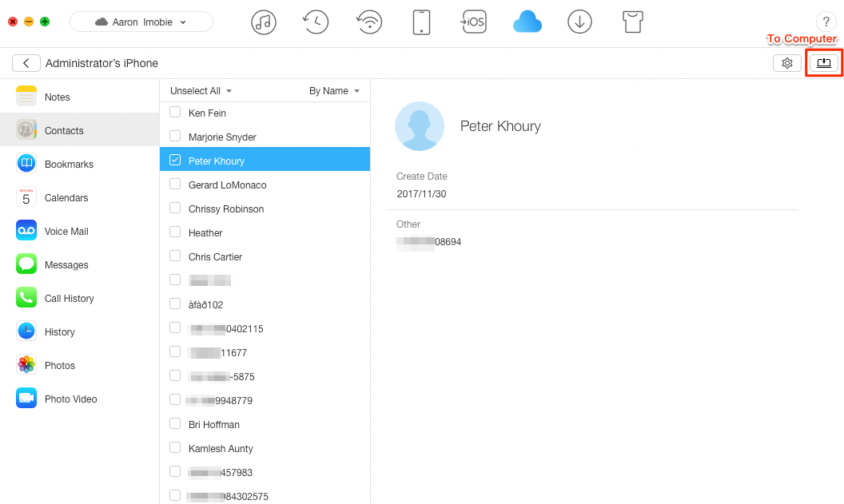Check Kamlesh Aunty contact checkbox
The height and width of the screenshot is (504, 844).
point(175,447)
